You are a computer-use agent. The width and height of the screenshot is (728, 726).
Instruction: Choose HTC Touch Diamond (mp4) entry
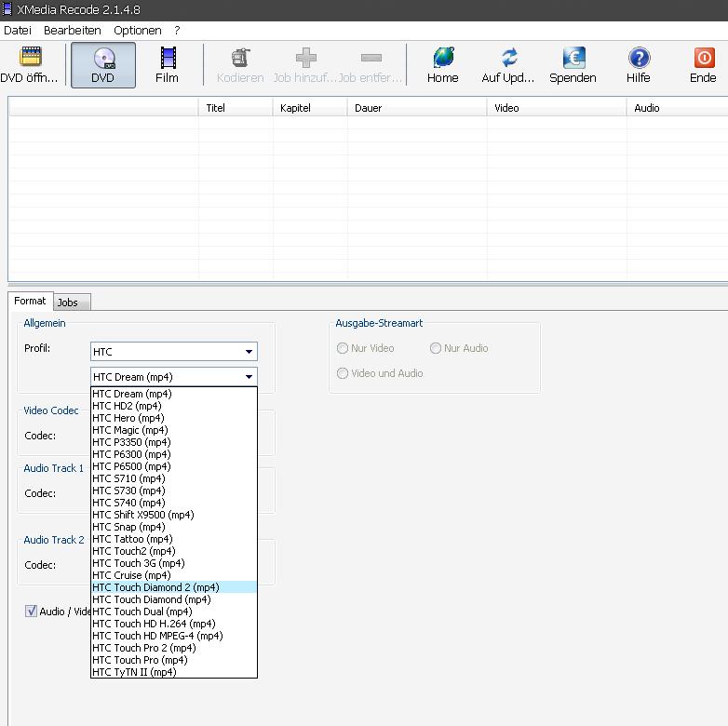point(174,598)
